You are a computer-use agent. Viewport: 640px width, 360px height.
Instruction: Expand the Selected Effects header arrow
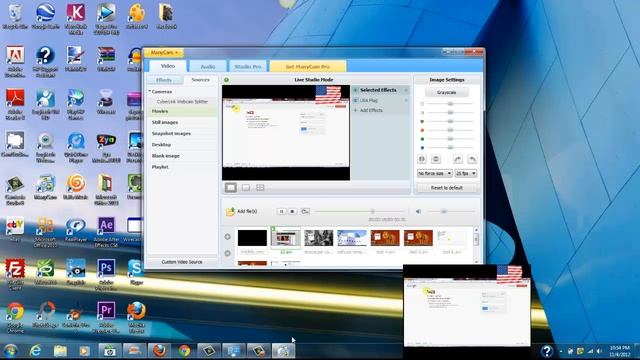[x=406, y=90]
